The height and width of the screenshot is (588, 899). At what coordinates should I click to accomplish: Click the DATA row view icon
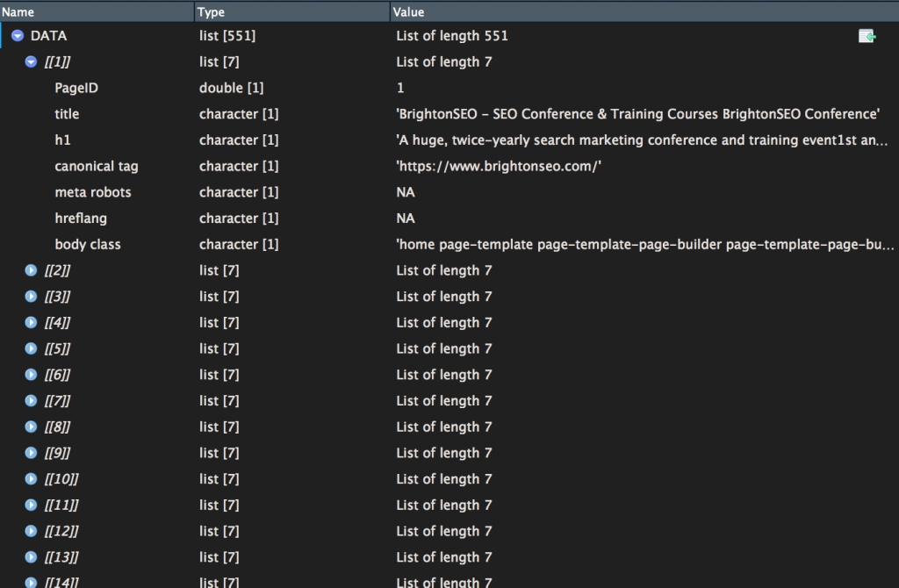coord(867,36)
